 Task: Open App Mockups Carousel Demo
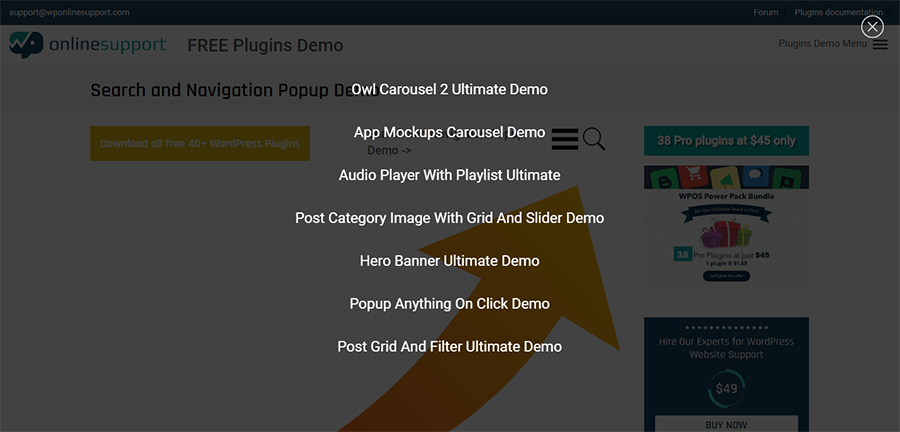coord(449,132)
